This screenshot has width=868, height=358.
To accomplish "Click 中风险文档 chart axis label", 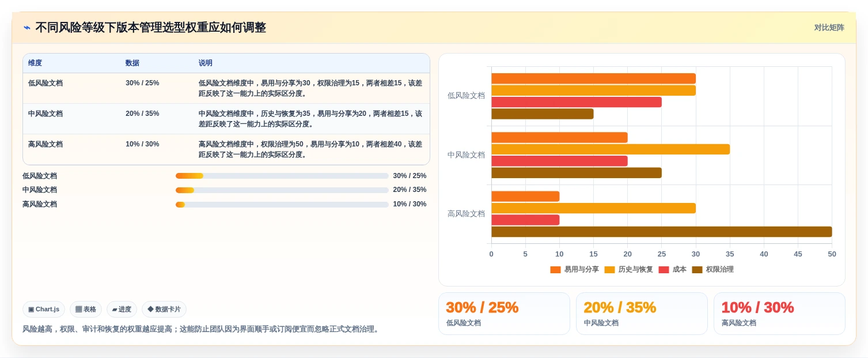I will click(x=466, y=155).
